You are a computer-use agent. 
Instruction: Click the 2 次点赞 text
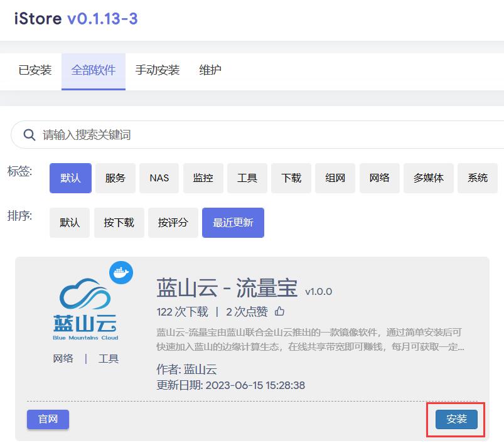247,312
